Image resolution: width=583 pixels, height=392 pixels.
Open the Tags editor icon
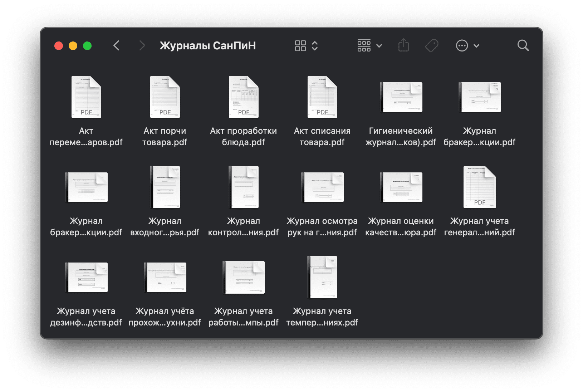[x=432, y=46]
